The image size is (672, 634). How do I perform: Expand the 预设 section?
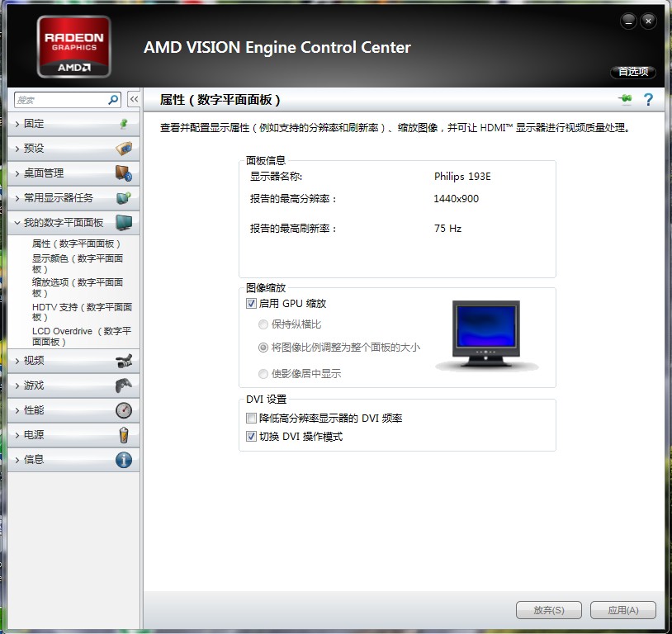(x=73, y=149)
